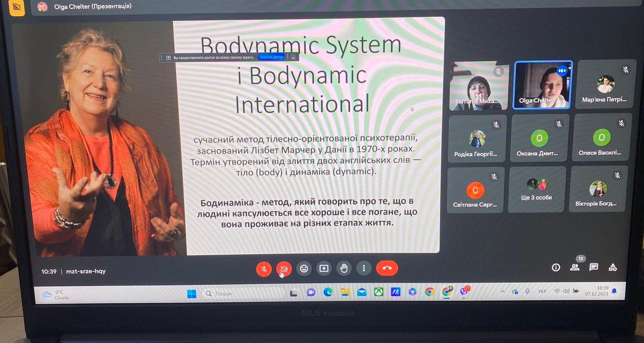Image resolution: width=644 pixels, height=343 pixels.
Task: Raise hand using the hand icon
Action: pyautogui.click(x=344, y=268)
